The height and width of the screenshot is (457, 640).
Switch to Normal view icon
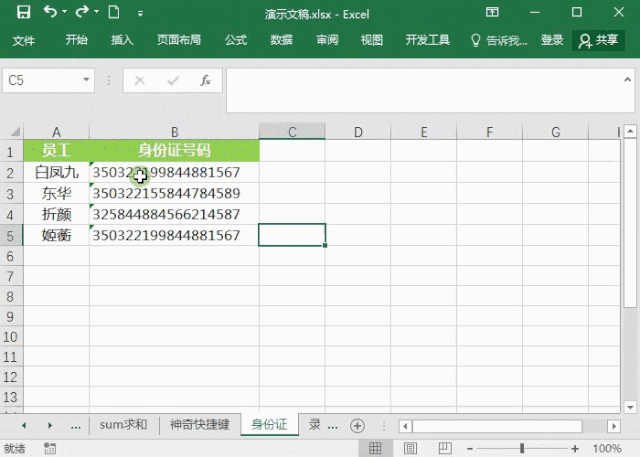tap(375, 448)
